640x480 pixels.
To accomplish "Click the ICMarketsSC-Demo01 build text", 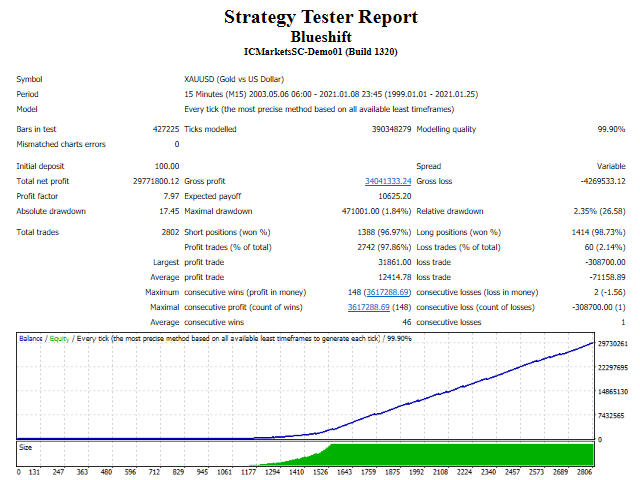I will (320, 51).
